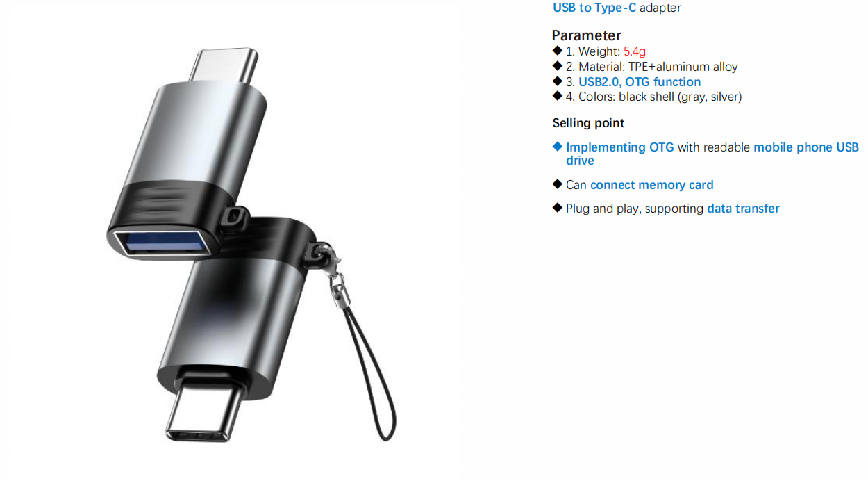Image resolution: width=868 pixels, height=481 pixels.
Task: Click the Parameter heading
Action: 586,35
